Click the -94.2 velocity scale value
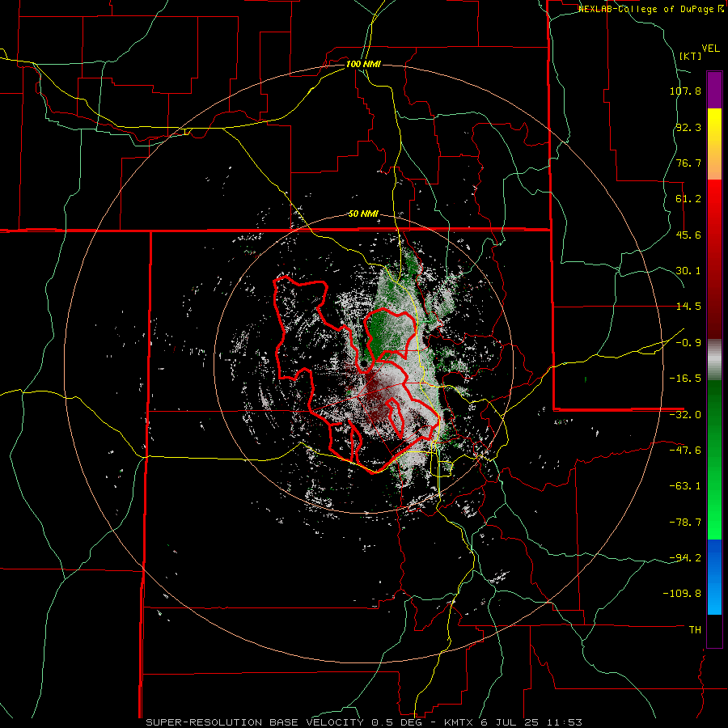Viewport: 728px width, 728px height. pos(685,557)
